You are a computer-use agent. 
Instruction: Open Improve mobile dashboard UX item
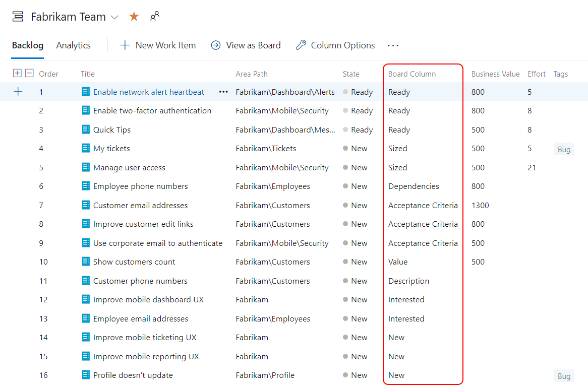(148, 300)
